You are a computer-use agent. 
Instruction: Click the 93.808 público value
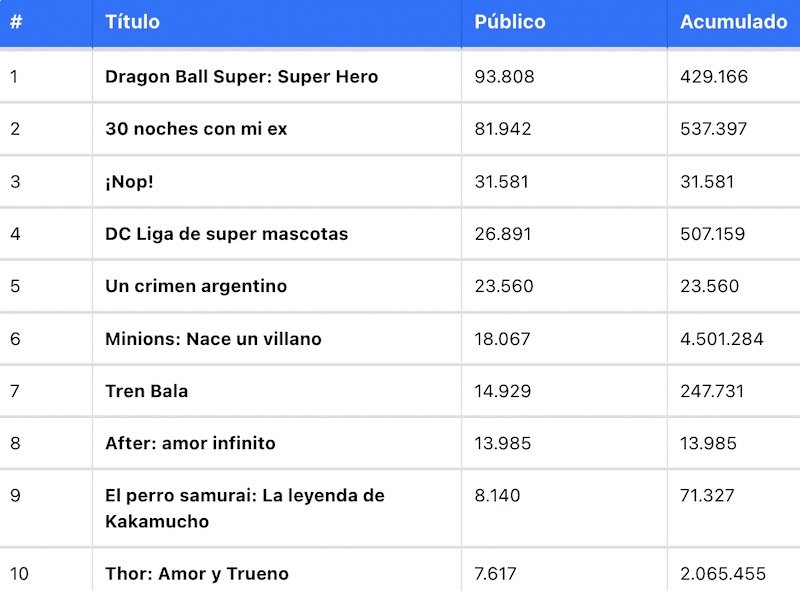[x=504, y=77]
